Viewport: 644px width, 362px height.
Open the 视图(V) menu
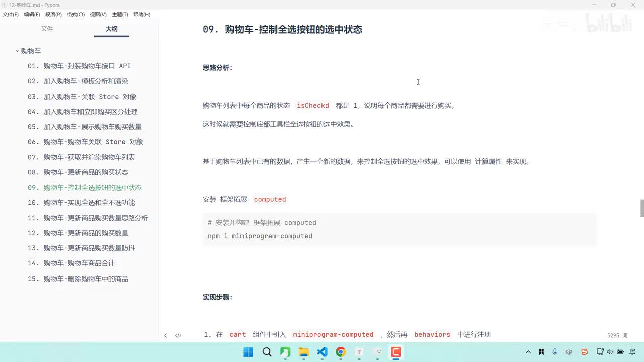point(98,14)
